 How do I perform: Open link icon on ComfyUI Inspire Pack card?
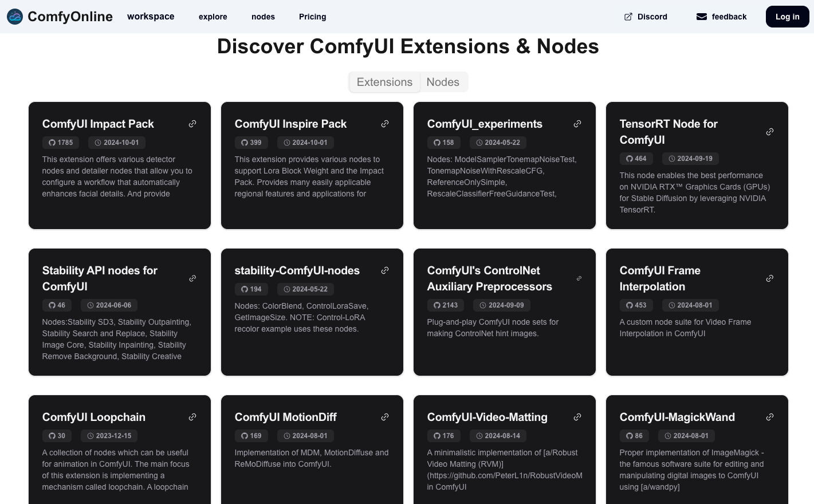[x=385, y=124]
